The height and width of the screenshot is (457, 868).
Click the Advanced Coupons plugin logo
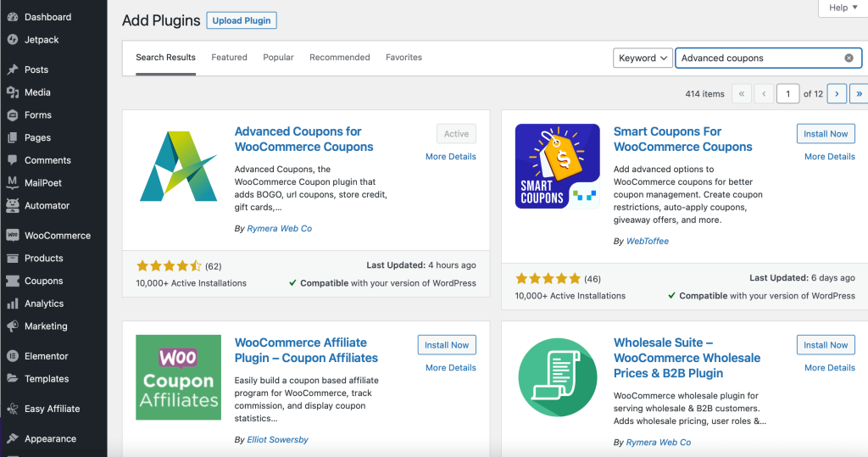(179, 166)
